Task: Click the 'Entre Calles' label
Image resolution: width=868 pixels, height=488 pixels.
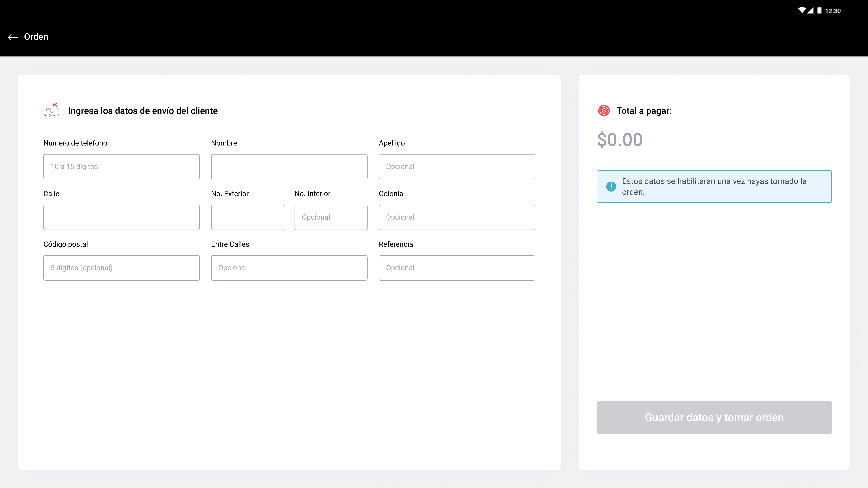Action: point(230,244)
